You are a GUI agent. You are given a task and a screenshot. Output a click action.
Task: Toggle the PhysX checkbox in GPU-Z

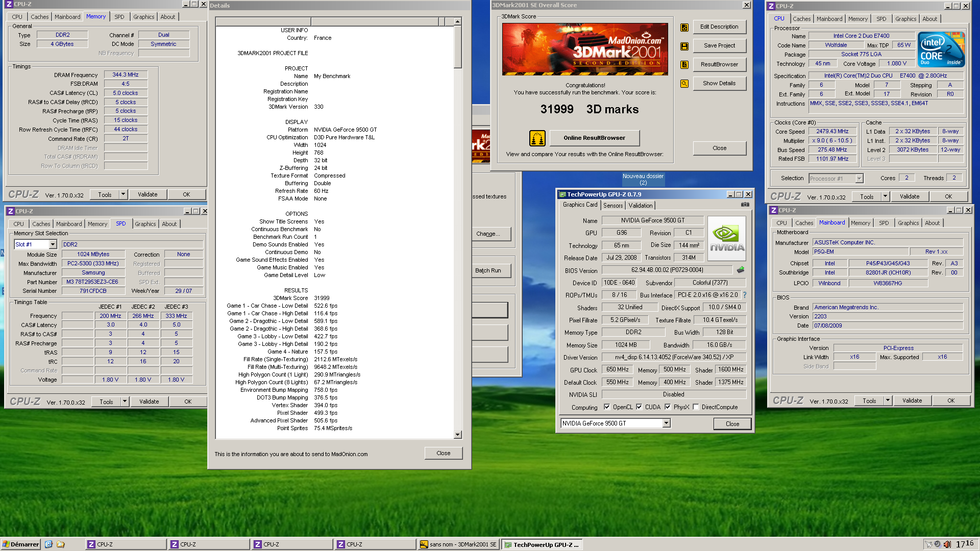668,407
